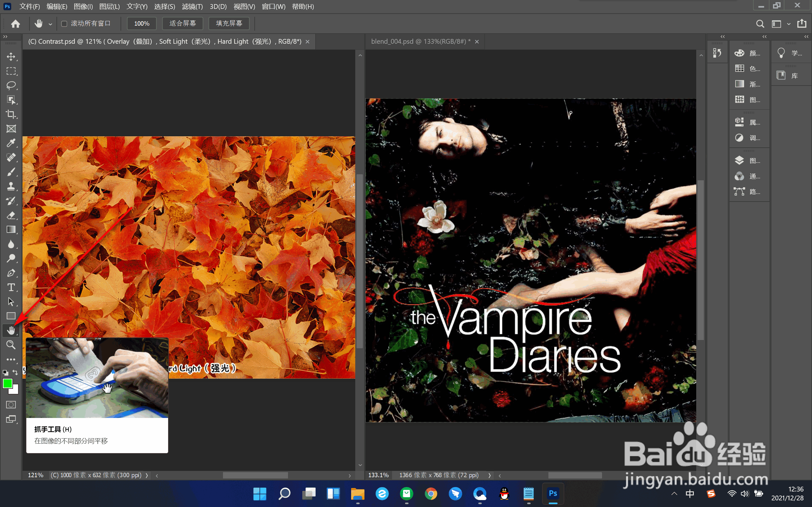Click the green foreground color swatch
This screenshot has height=507, width=812.
[x=7, y=383]
